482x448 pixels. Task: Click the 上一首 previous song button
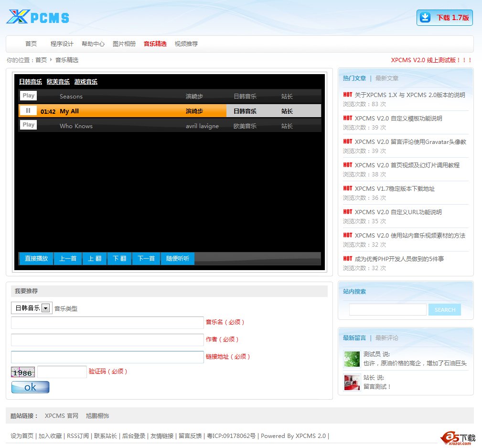tap(68, 259)
